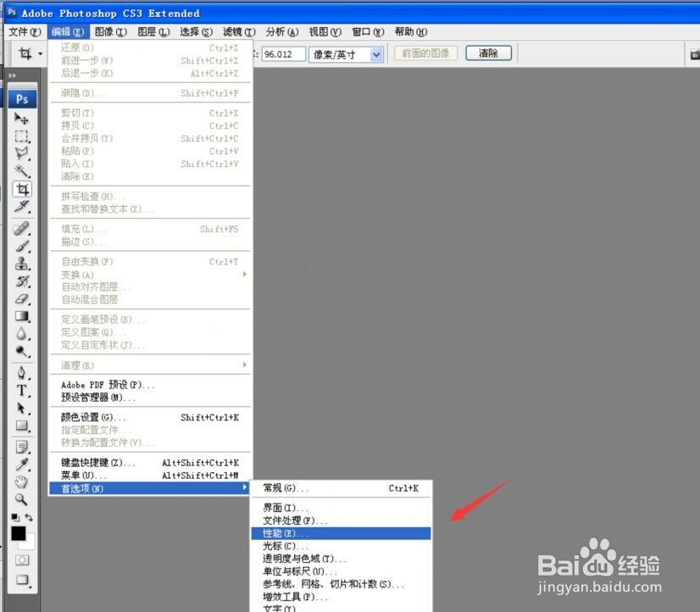The width and height of the screenshot is (700, 612).
Task: Choose Units & Rulers preferences
Action: pos(341,571)
